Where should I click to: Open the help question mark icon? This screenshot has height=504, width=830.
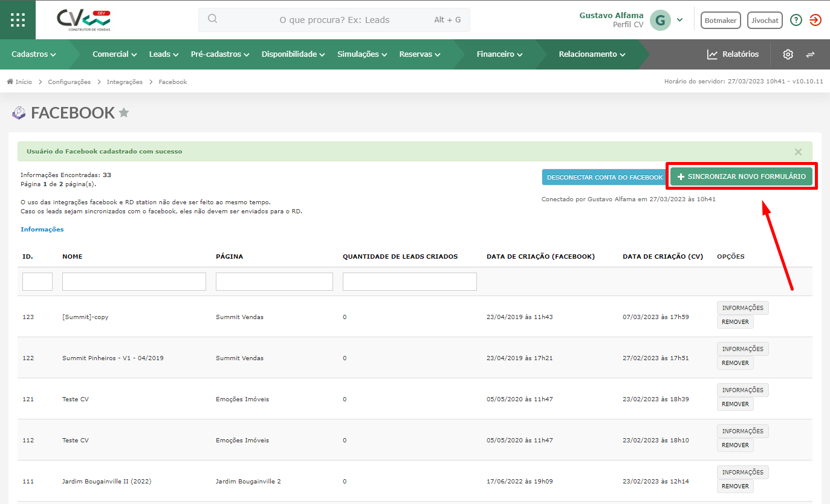(796, 20)
